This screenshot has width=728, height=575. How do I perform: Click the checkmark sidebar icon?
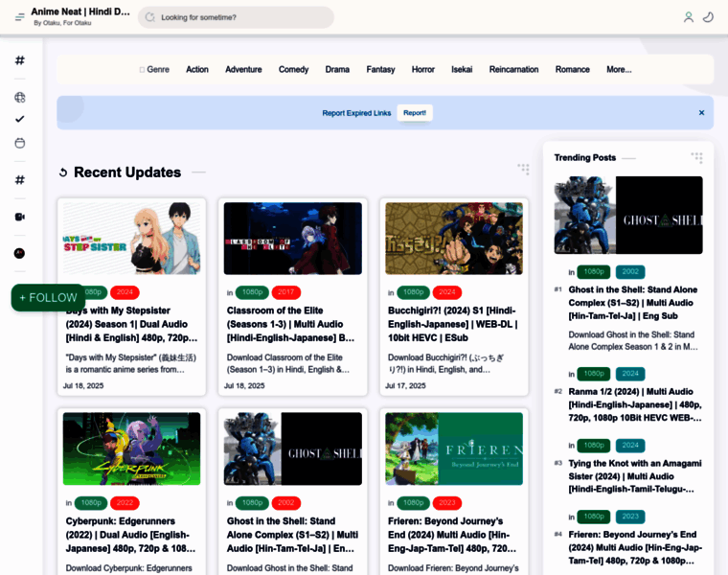coord(19,119)
